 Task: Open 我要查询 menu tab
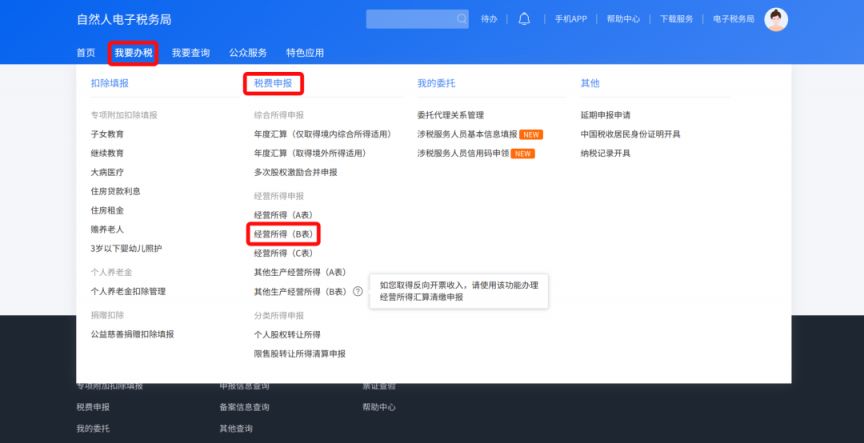click(191, 53)
